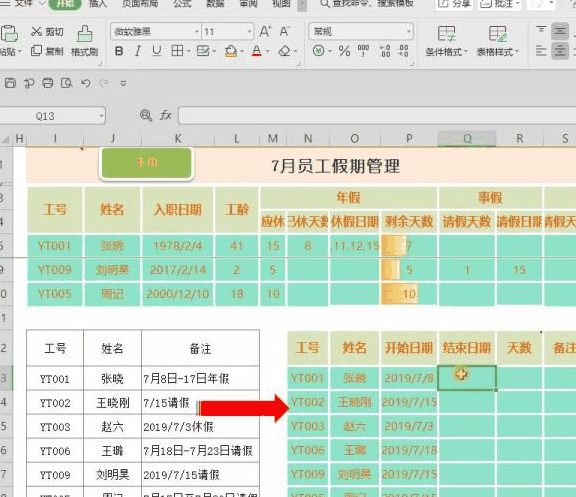Click the 批注 (Comment) button
Viewport: 576px width, 497px height.
click(x=500, y=4)
